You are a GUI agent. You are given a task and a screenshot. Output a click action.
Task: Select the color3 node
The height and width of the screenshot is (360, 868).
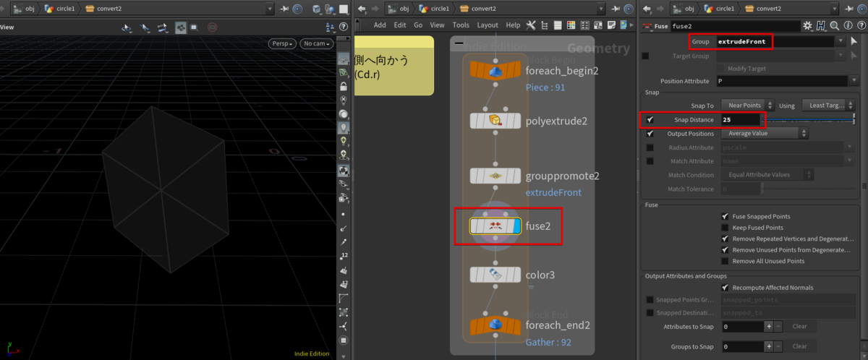tap(495, 275)
